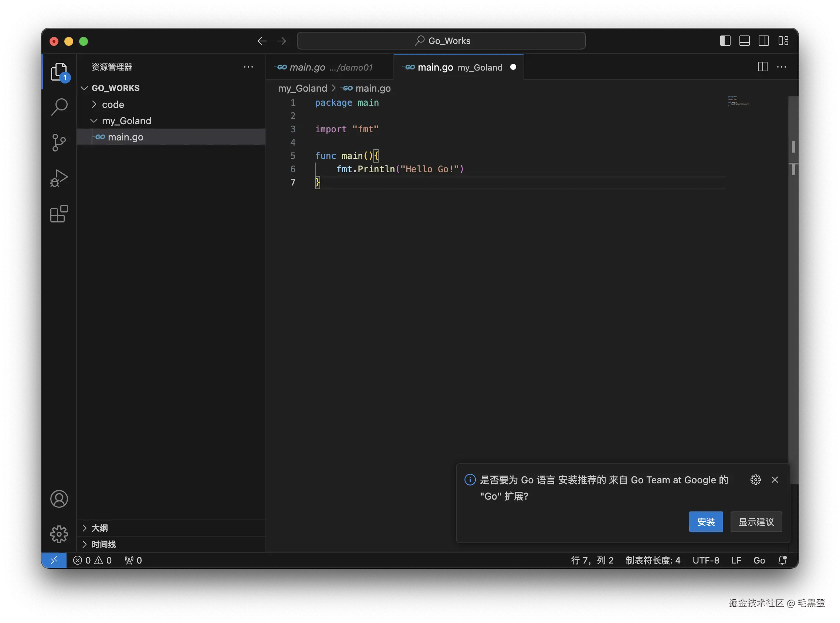Click the 安装 install button
Viewport: 840px width, 623px height.
coord(706,521)
